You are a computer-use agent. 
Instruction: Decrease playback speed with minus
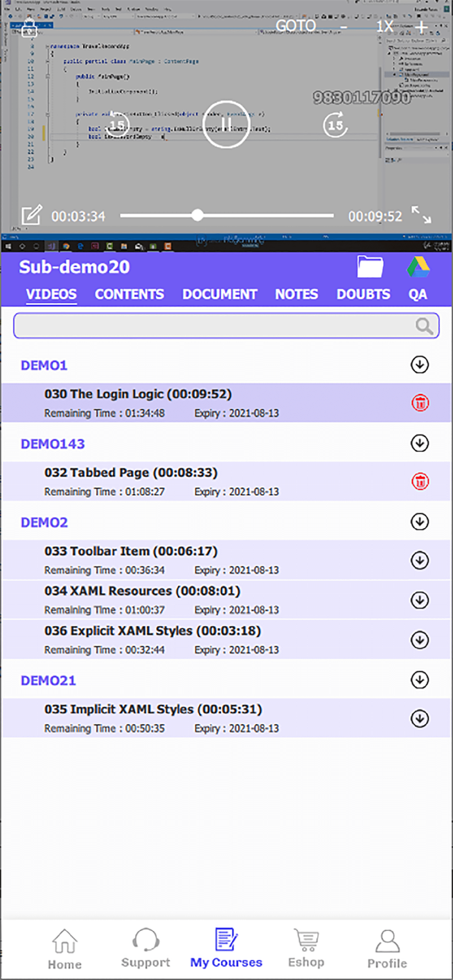point(344,27)
